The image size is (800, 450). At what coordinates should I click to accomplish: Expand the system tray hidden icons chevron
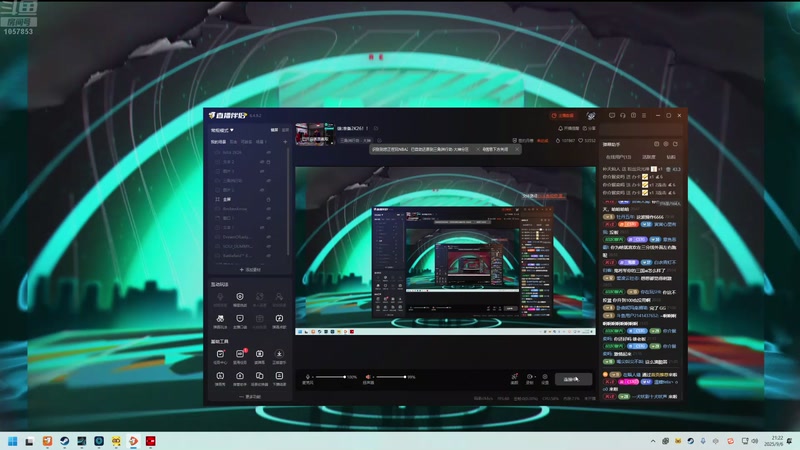pyautogui.click(x=653, y=441)
